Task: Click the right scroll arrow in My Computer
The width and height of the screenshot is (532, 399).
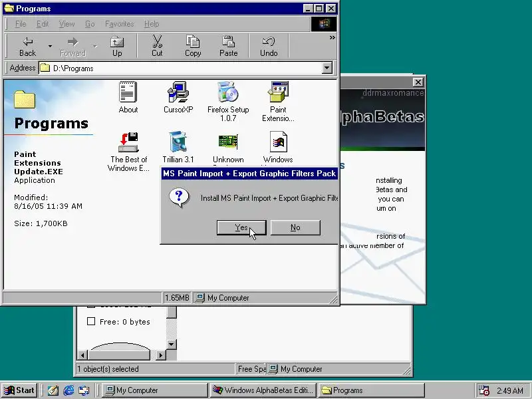Action: 160,355
